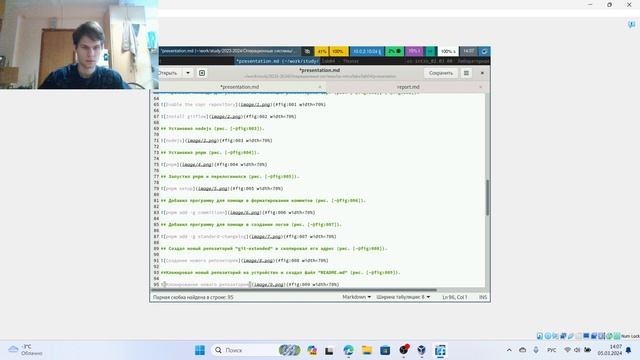Click line 73 heading Установил pnpm
Image resolution: width=640 pixels, height=360 pixels.
[x=210, y=153]
